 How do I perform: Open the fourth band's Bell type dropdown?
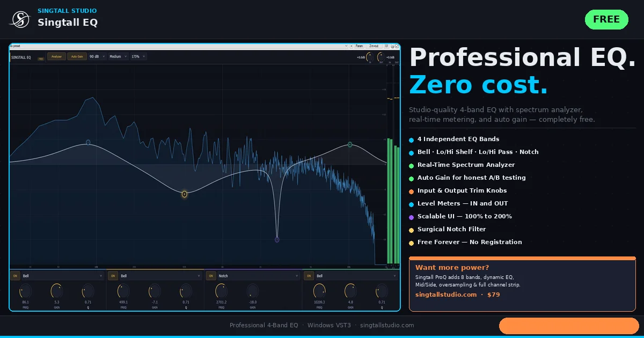click(x=356, y=276)
